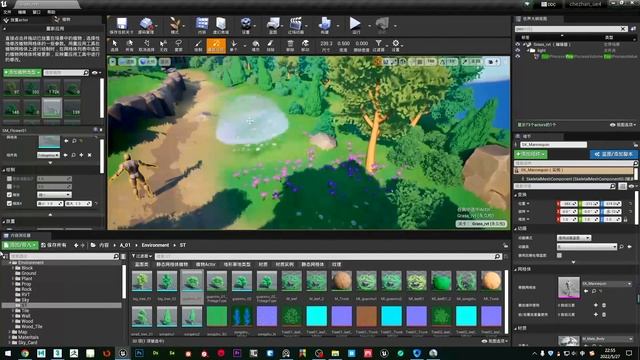Viewport: 640px width, 360px height.
Task: Expand the Map folder
Action: [x=10, y=332]
